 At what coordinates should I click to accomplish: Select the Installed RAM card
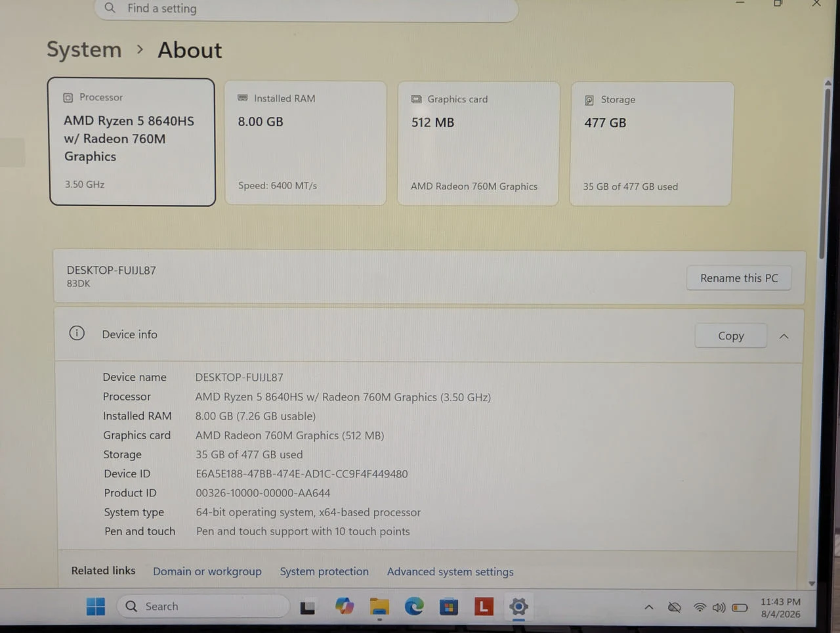pyautogui.click(x=305, y=142)
